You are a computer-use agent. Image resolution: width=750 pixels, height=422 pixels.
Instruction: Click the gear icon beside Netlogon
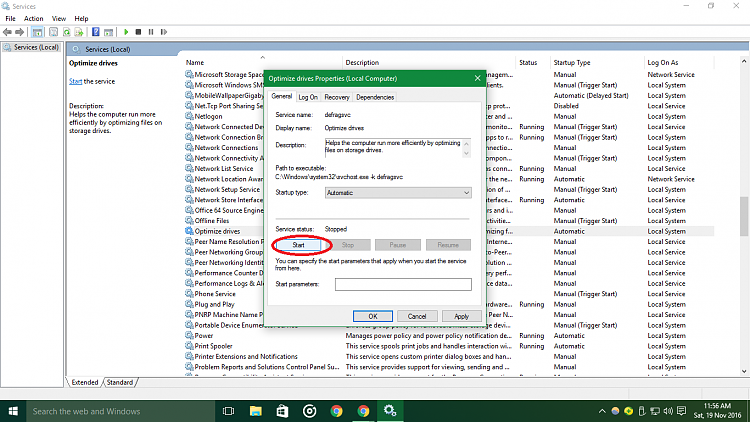tap(189, 116)
